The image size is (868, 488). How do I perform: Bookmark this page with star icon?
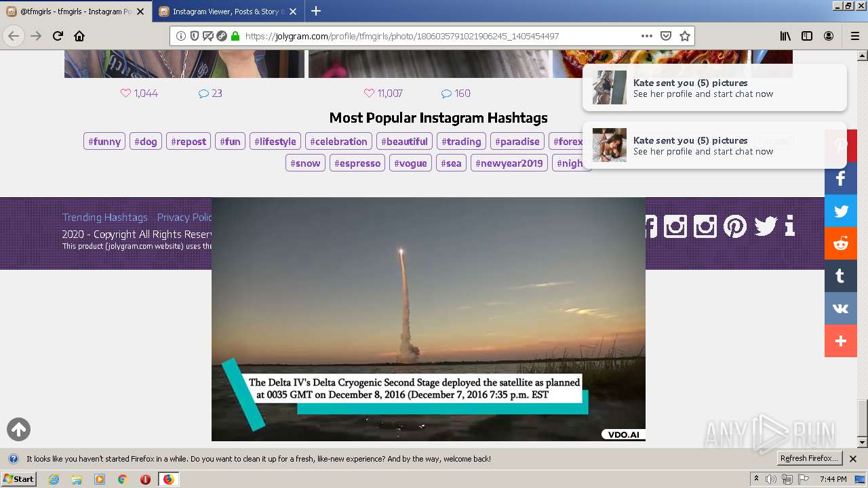tap(685, 36)
